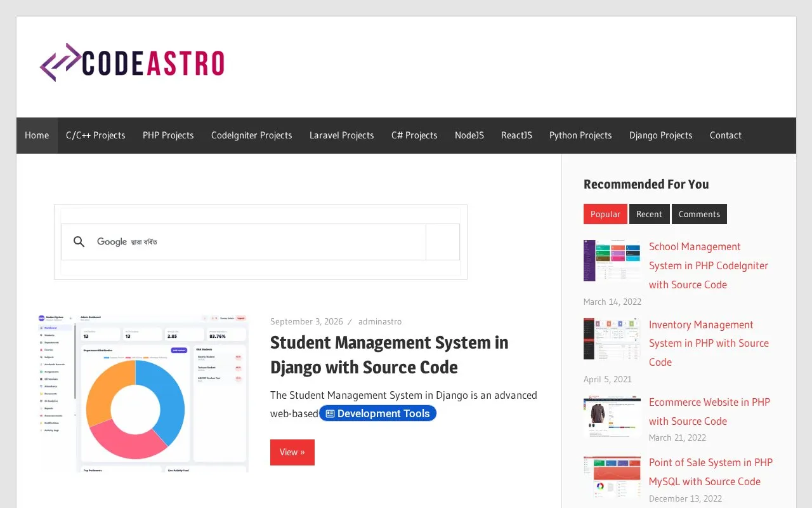Switch to the Recent tab
812x508 pixels.
pyautogui.click(x=649, y=214)
